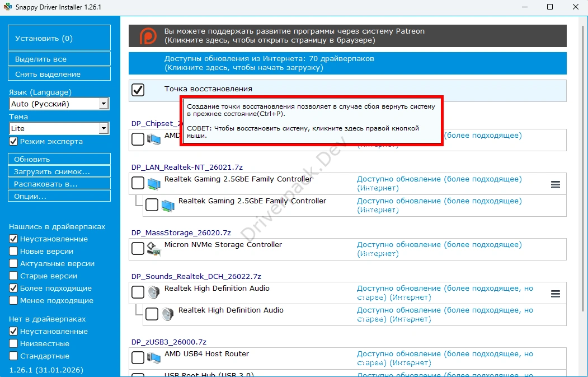Screen dimensions: 588x377
Task: Click network icon of nested Realtek Gaming 2.5GbE row
Action: pyautogui.click(x=168, y=206)
